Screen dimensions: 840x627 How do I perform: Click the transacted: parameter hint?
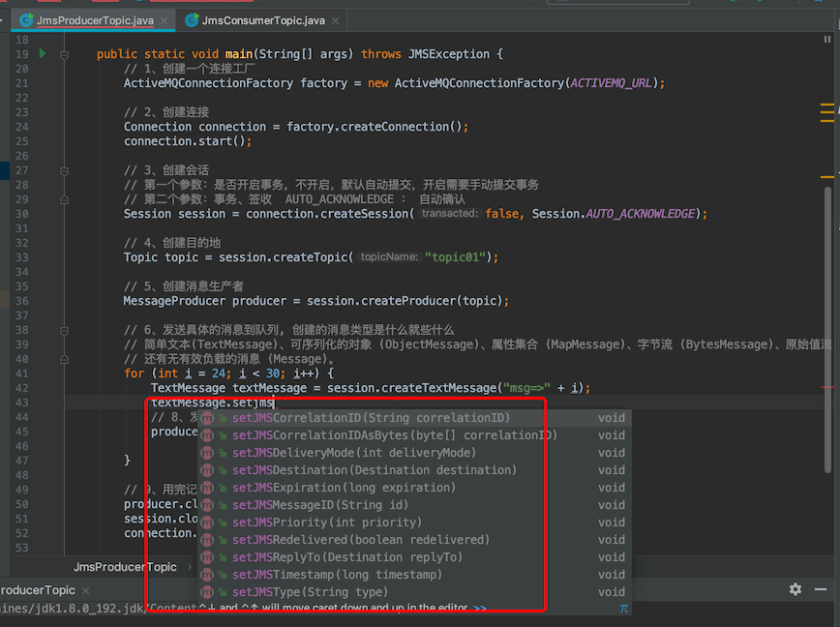(449, 214)
